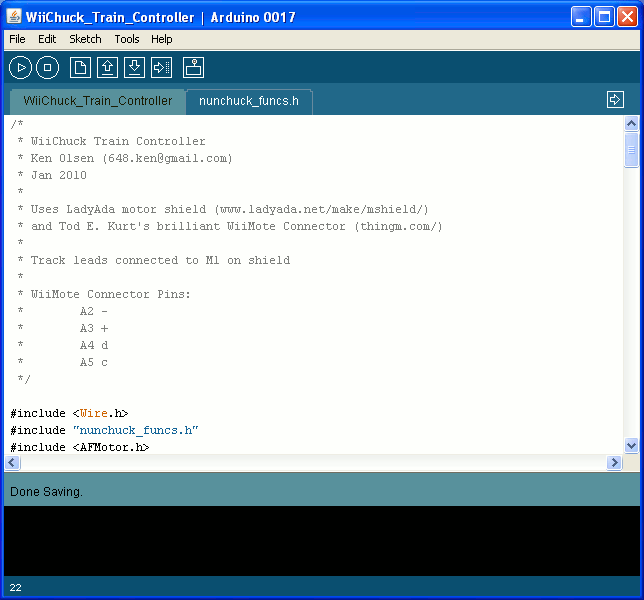Upload sketch to the I/O board
The image size is (644, 600).
[x=161, y=68]
